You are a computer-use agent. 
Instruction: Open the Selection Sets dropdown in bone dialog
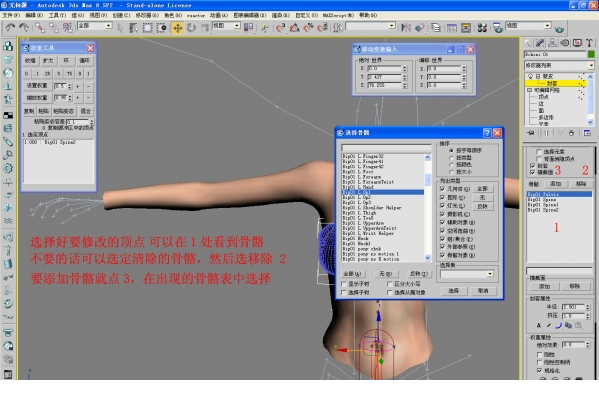[x=490, y=274]
